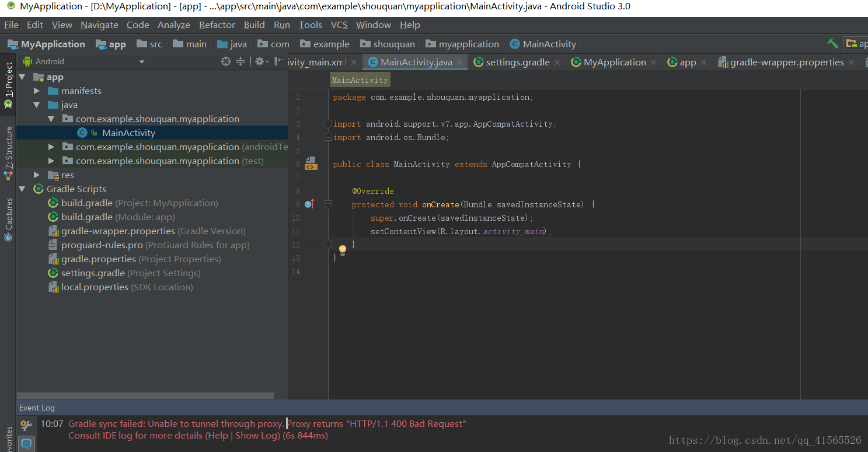Switch to the app editor tab
868x452 pixels.
click(688, 62)
